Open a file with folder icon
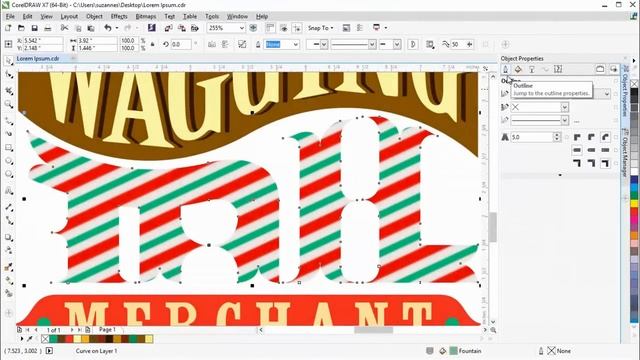Viewport: 640px width, 360px height. pos(21,28)
